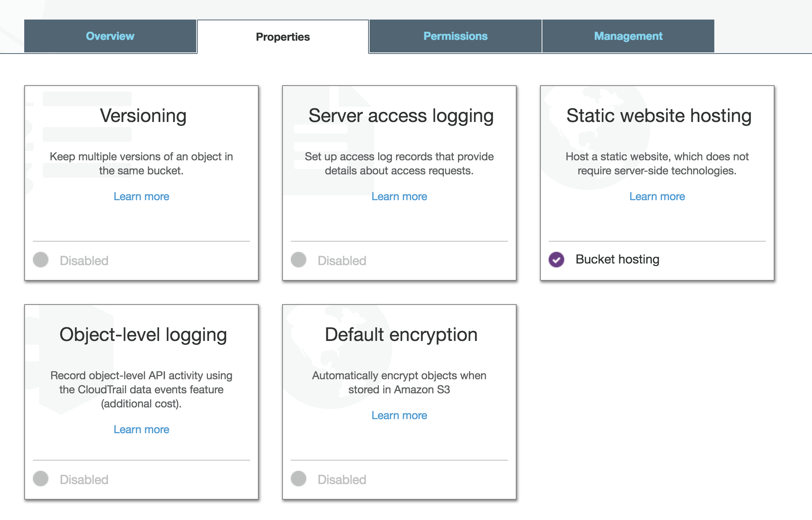This screenshot has height=520, width=812.
Task: Click the Bucket hosting status label
Action: coord(617,259)
